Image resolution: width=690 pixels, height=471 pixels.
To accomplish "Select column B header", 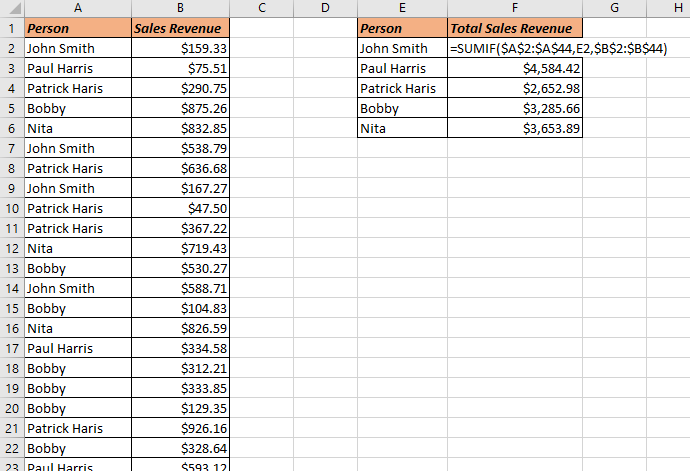I will click(180, 9).
